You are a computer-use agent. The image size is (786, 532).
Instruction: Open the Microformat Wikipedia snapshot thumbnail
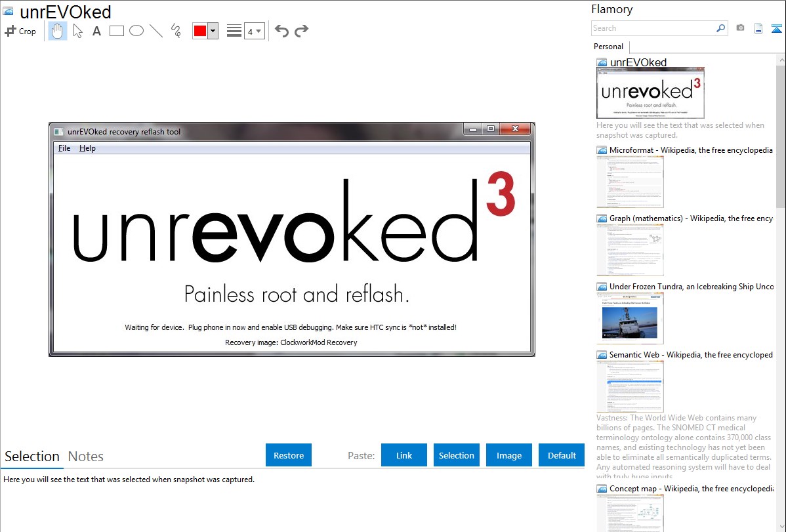(630, 182)
